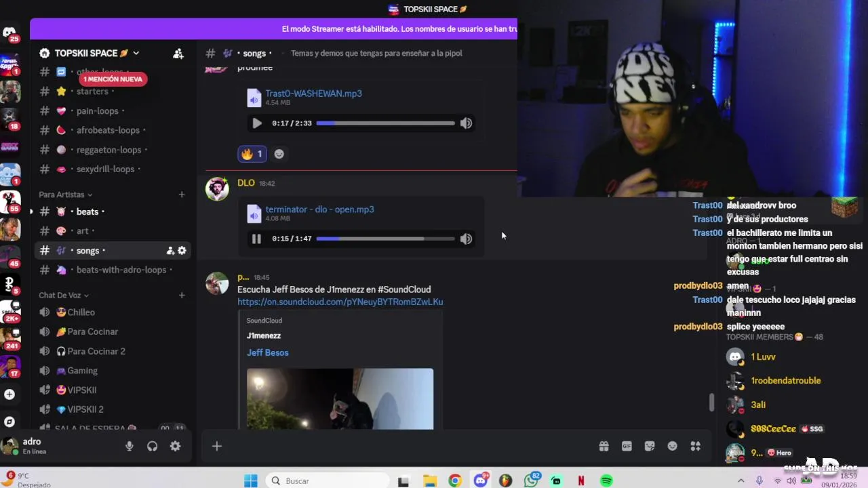
Task: Open the GIF picker
Action: coord(627,446)
